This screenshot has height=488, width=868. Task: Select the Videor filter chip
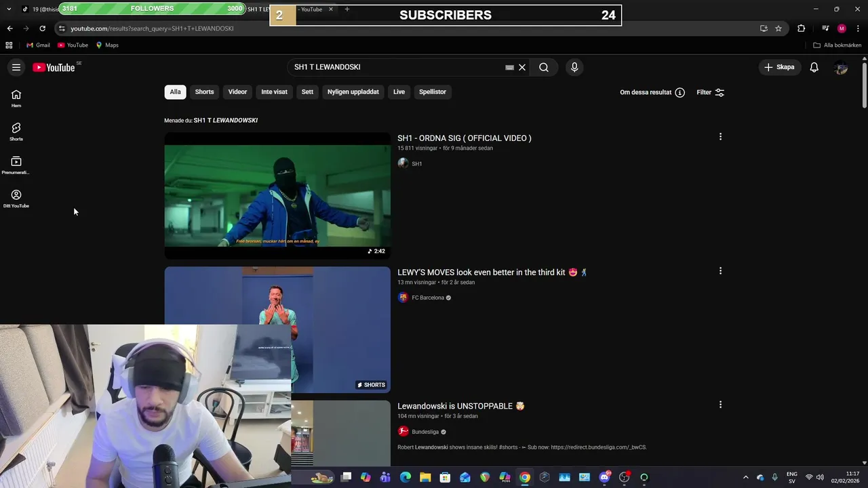point(237,91)
